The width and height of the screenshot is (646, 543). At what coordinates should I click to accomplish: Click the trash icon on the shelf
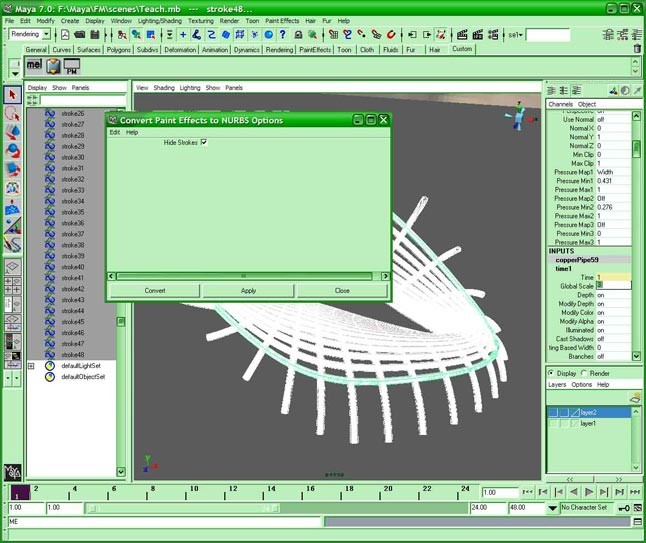(x=637, y=48)
